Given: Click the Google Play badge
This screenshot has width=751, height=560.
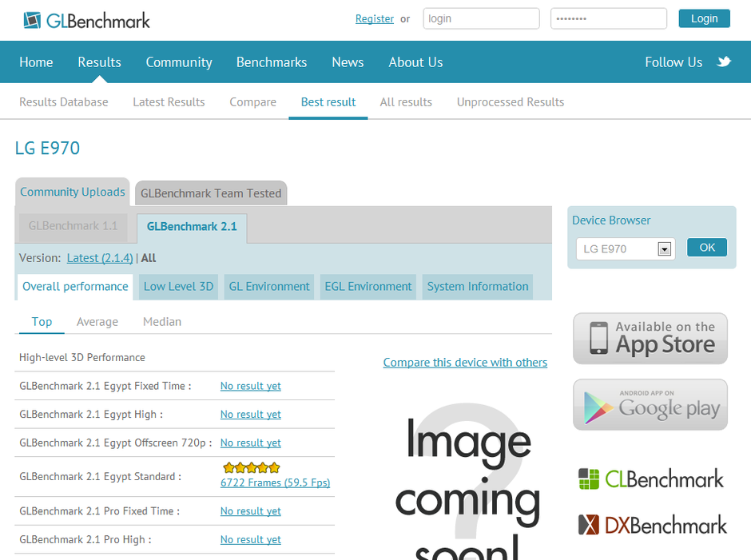Looking at the screenshot, I should pos(650,404).
